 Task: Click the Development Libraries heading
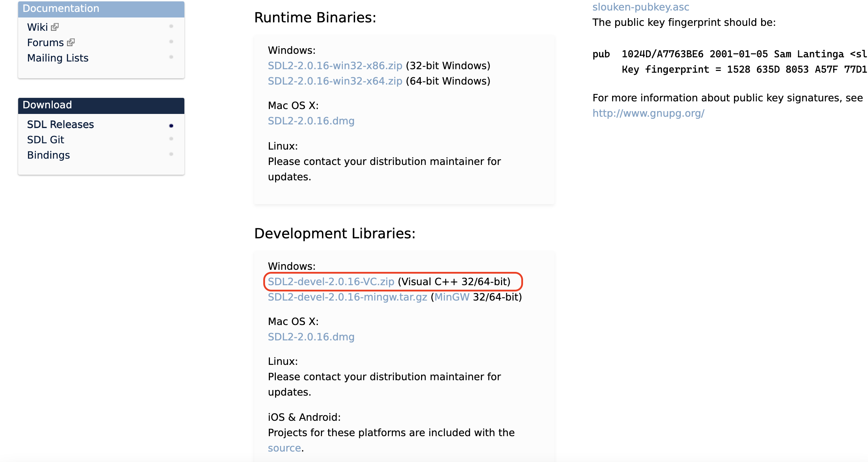[335, 233]
